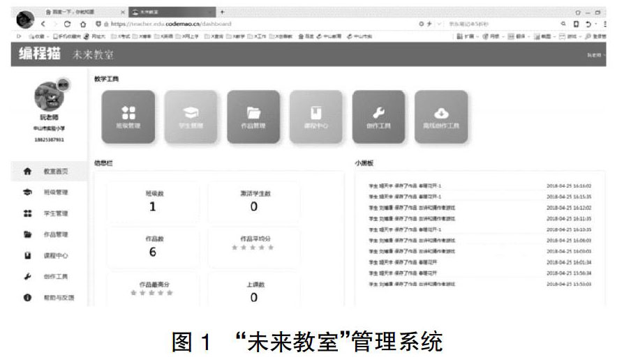Click the bulletin entry timestamped 15:53:03
Image resolution: width=624 pixels, height=364 pixels.
click(480, 284)
